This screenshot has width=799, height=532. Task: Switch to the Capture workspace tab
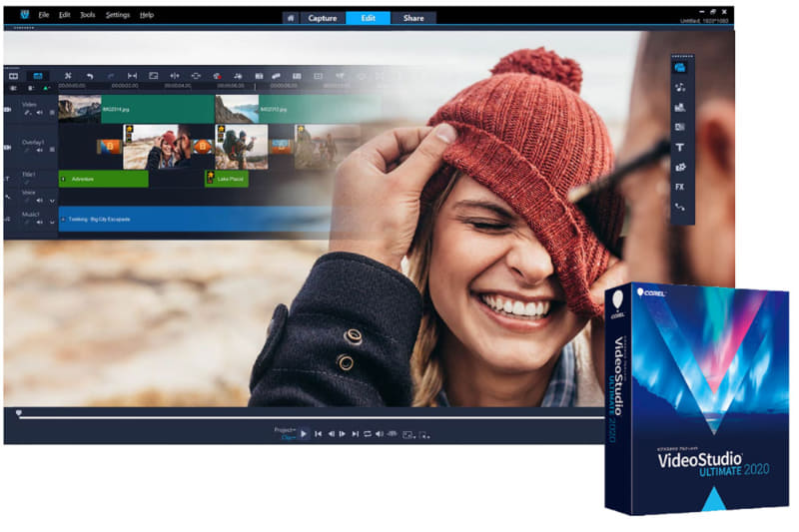coord(322,18)
